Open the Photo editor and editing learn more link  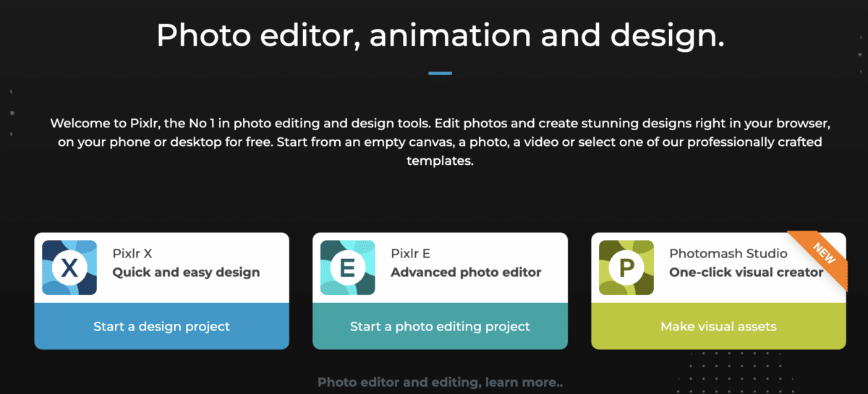point(439,382)
